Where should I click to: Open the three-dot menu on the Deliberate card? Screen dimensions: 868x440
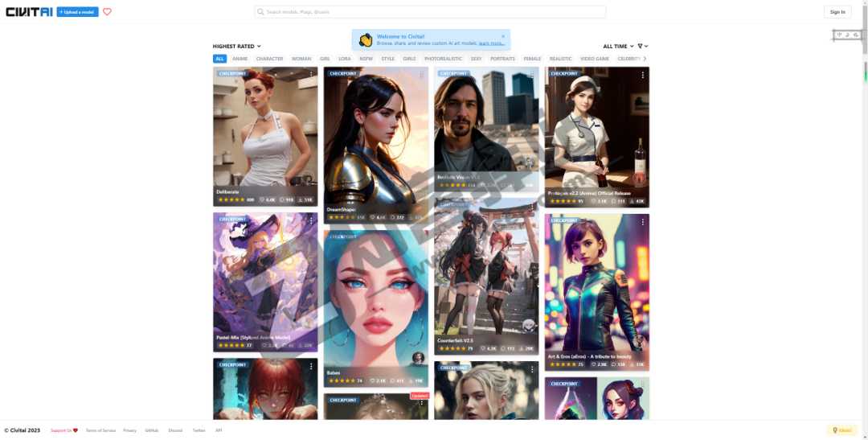pos(311,74)
